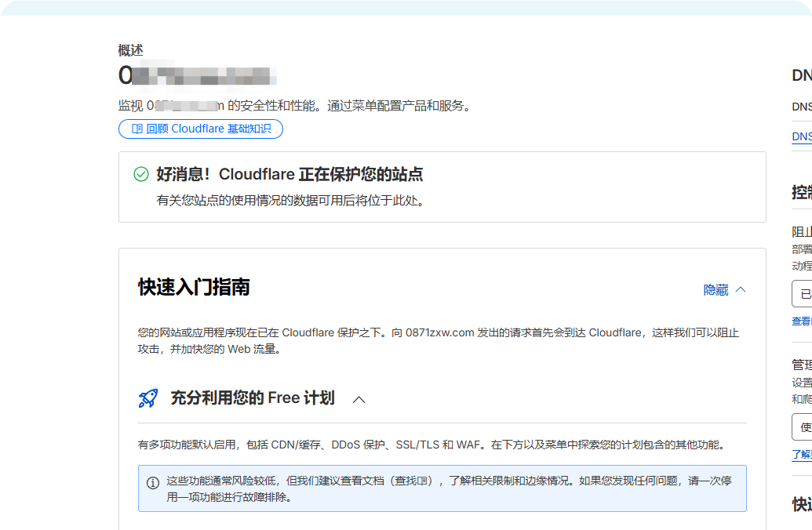Click the 已 button in the right sidebar
The height and width of the screenshot is (530, 812).
[803, 293]
